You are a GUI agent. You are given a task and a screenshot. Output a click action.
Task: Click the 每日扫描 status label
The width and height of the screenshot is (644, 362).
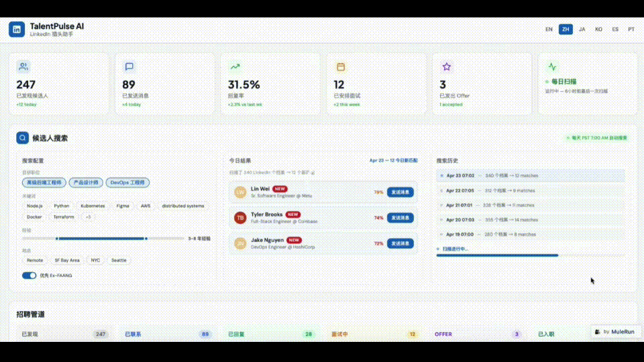(563, 82)
